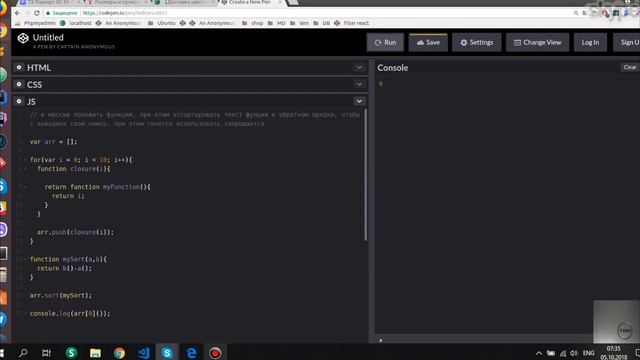The image size is (640, 360).
Task: Open Visual Studio Code from taskbar
Action: click(143, 353)
